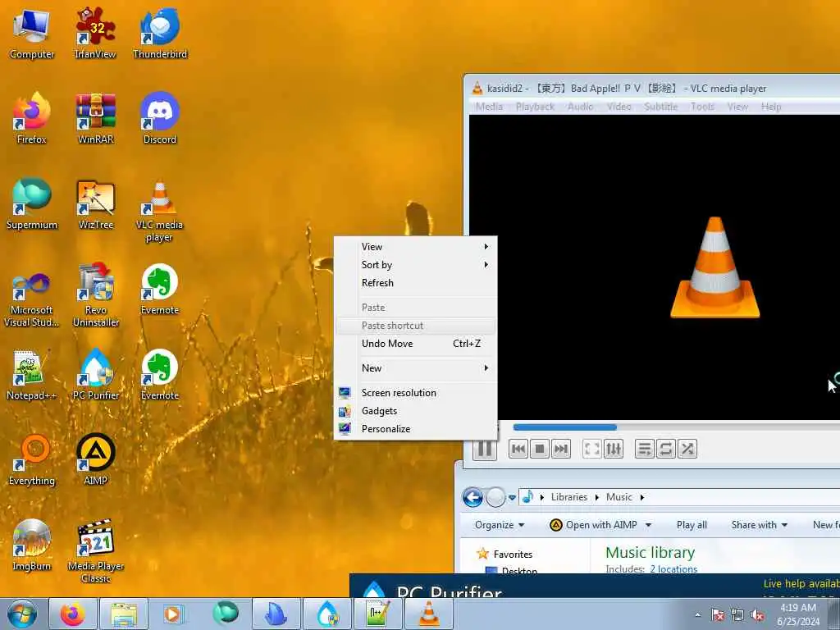Open the VLC Subtitle menu
The image size is (840, 630).
click(x=660, y=107)
